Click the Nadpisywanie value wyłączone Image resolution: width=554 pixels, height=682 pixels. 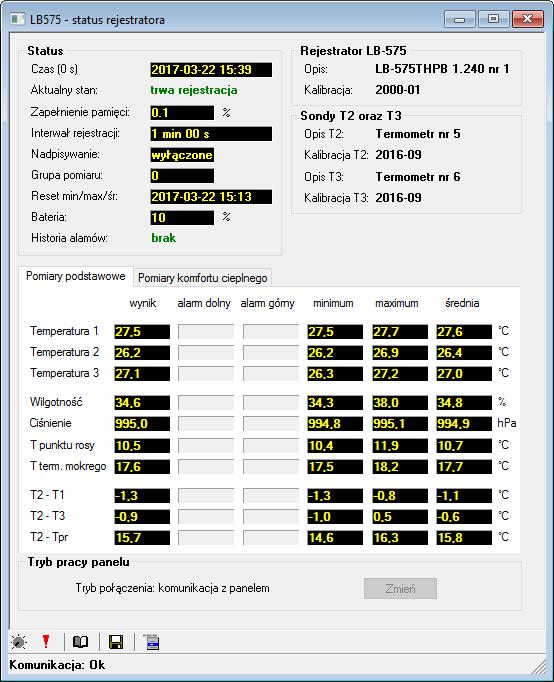[182, 155]
